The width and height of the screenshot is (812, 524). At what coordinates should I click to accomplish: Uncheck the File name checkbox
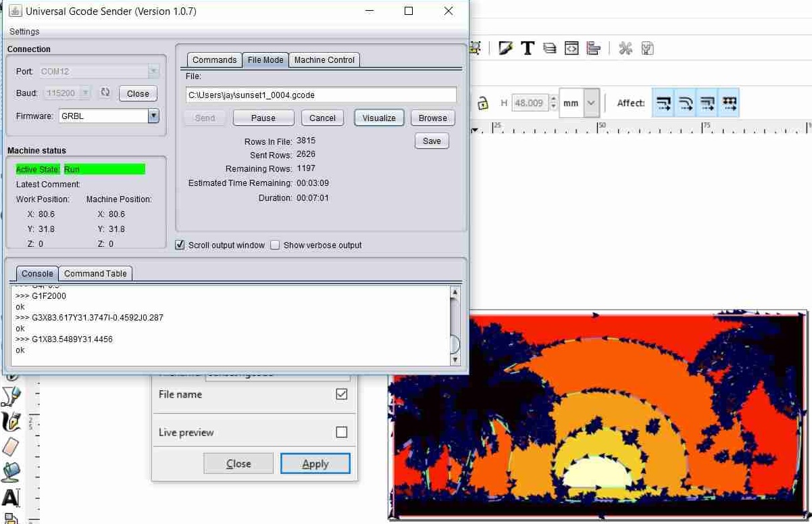pyautogui.click(x=342, y=394)
